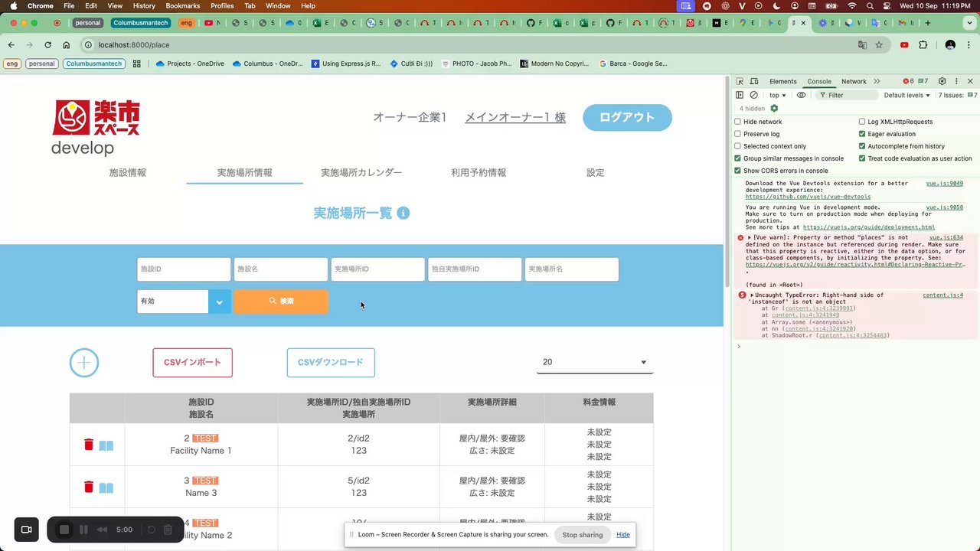Viewport: 980px width, 551px height.
Task: Switch to DevTools Elements tab
Action: (x=783, y=81)
